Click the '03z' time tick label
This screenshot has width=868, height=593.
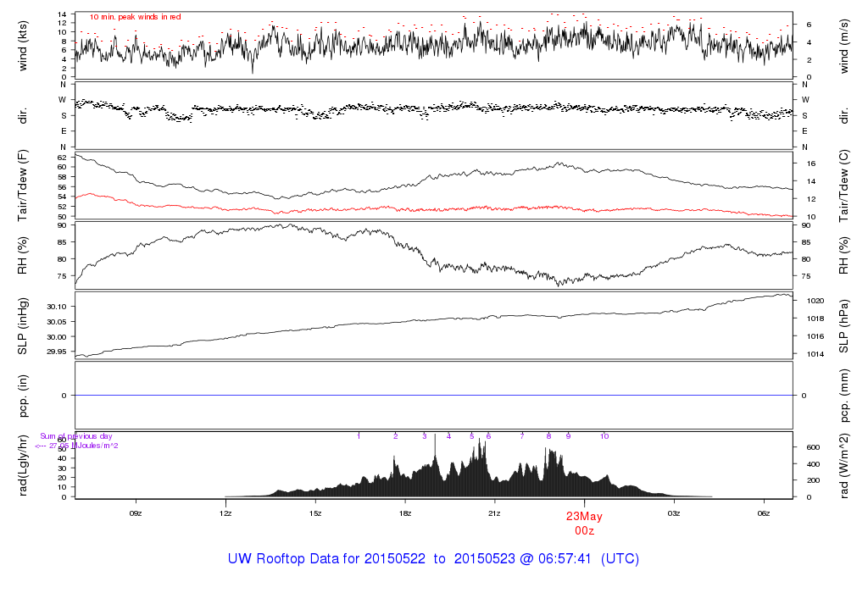tap(674, 513)
